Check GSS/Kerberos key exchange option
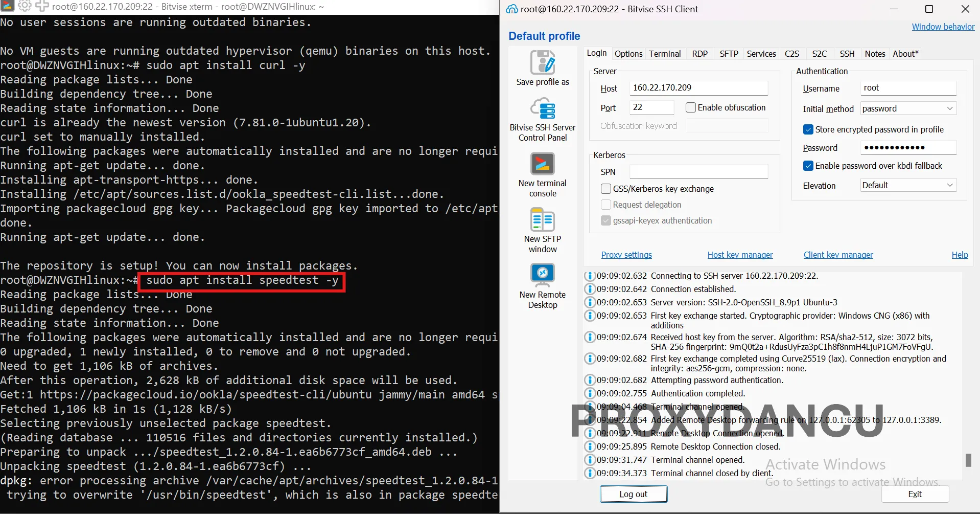 tap(606, 189)
